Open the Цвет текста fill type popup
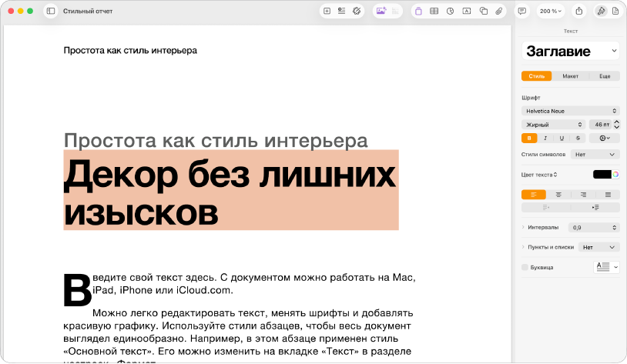 pos(539,175)
